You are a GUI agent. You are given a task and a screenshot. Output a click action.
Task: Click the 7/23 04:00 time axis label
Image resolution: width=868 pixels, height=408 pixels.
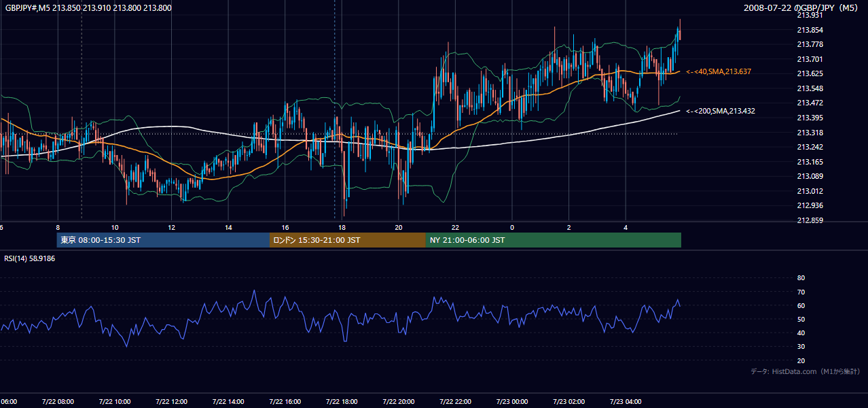tap(625, 402)
